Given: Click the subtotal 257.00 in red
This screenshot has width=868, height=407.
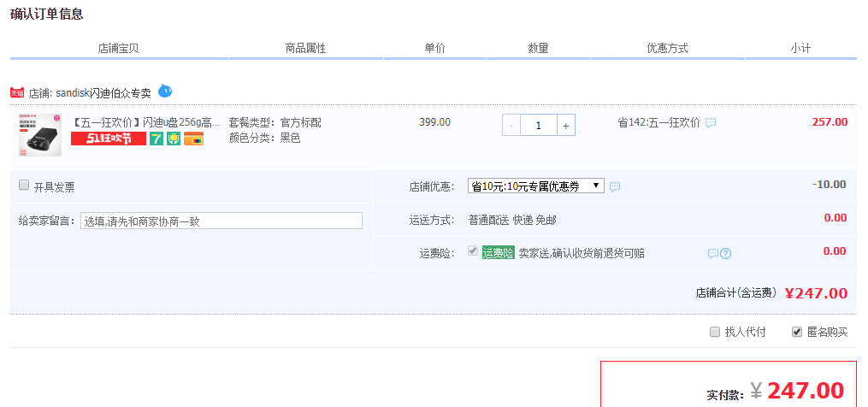Looking at the screenshot, I should (830, 122).
